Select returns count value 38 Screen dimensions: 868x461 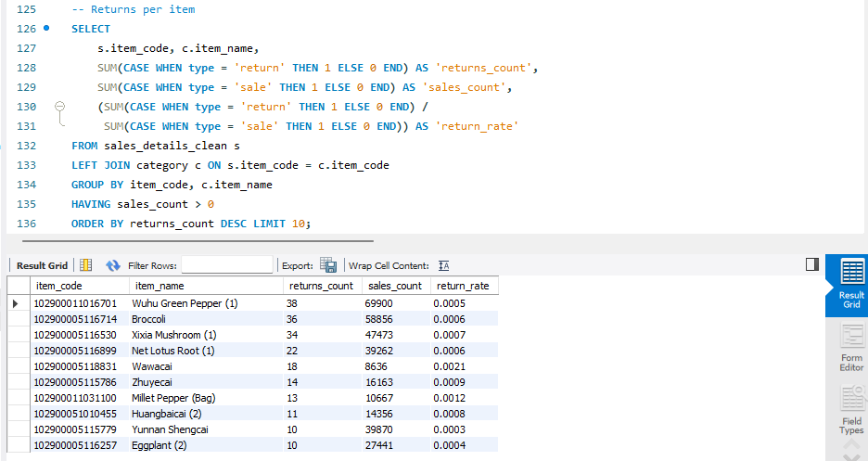click(x=322, y=303)
